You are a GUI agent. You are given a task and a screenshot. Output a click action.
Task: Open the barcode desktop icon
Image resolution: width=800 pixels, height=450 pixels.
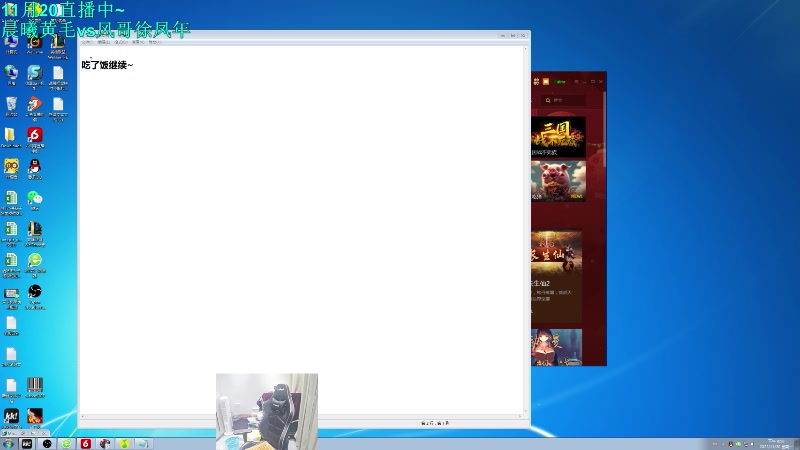[x=35, y=387]
